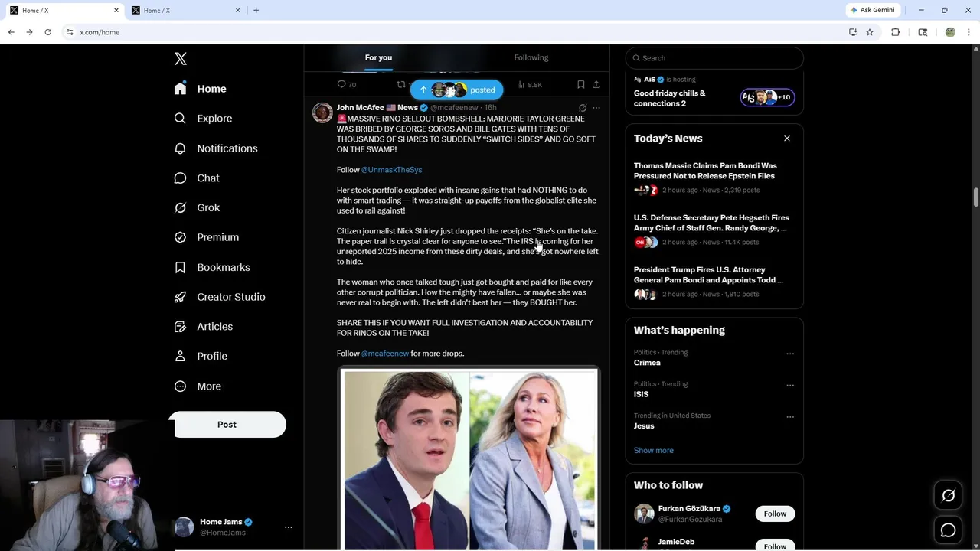This screenshot has height=551, width=980.
Task: Open the Explore page
Action: point(203,119)
